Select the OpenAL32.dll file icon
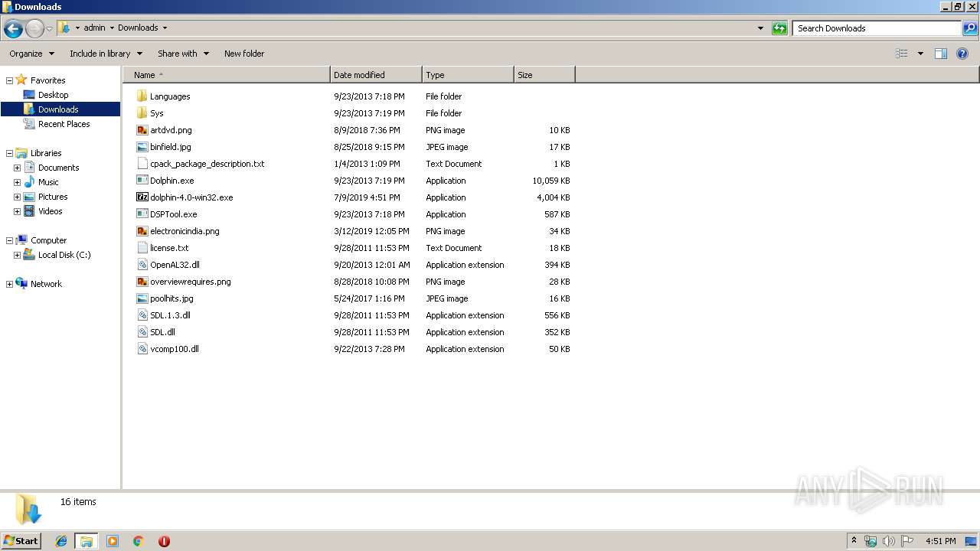 pos(142,265)
